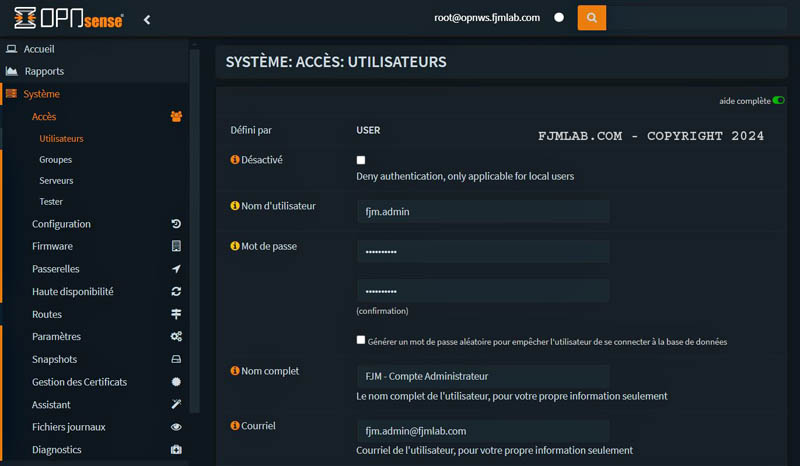Screen dimensions: 800x466
Task: Open the Groupes menu item
Action: (56, 160)
